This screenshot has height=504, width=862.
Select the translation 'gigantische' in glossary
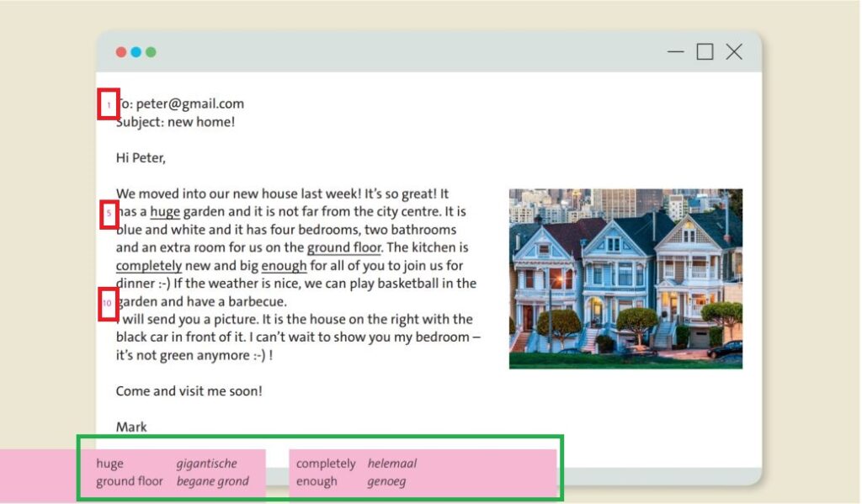click(x=206, y=464)
